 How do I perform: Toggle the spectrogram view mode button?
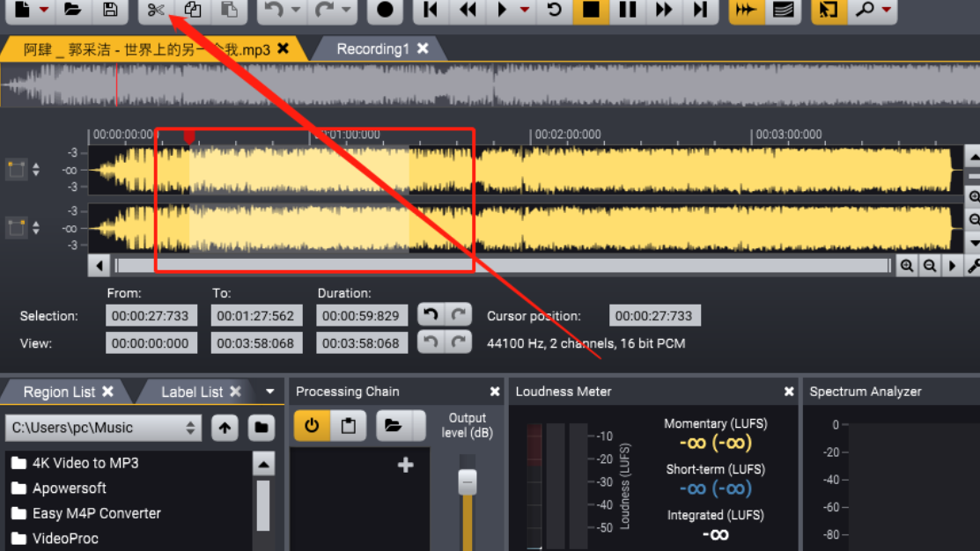click(783, 10)
